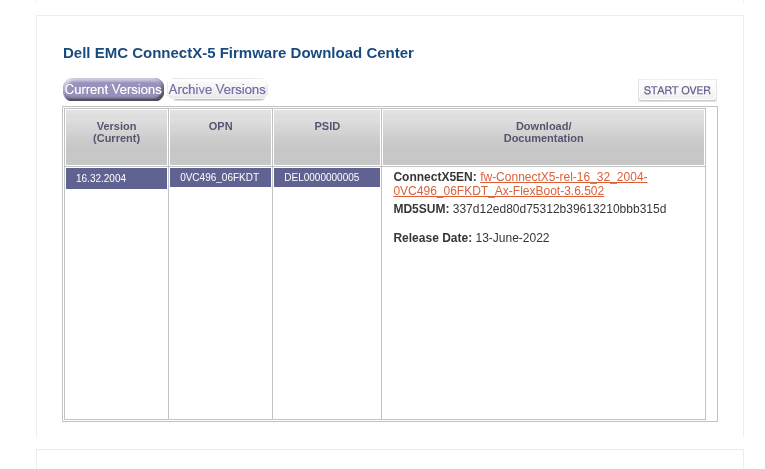
Task: Select version 16.32.2004 cell
Action: 116,178
